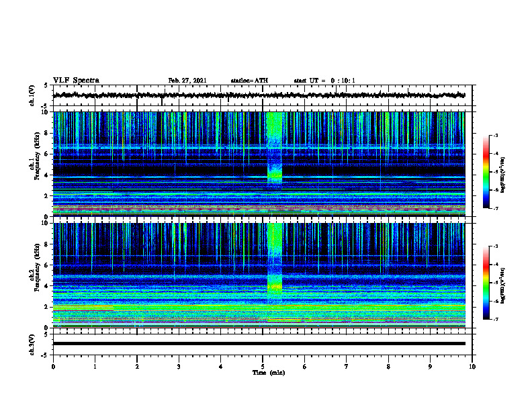Click the "4" frequency tick of ch.2 panel
Screen dimensions: 532x411
coord(47,286)
